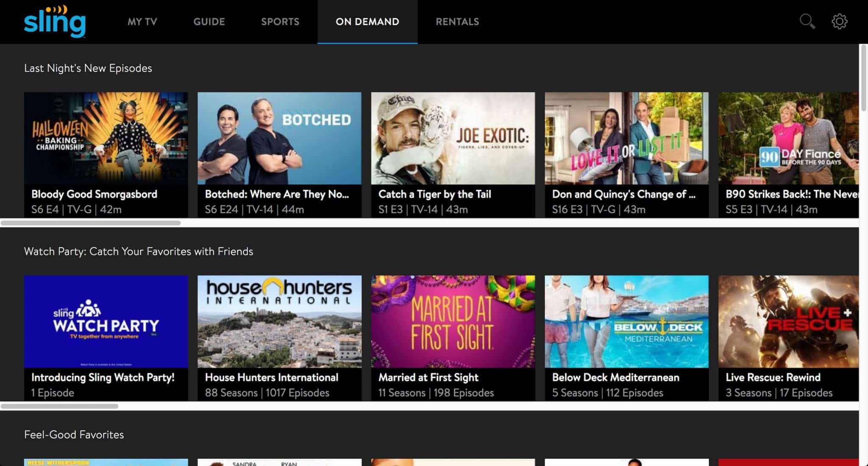This screenshot has height=466, width=868.
Task: Open the Live Rescue thumbnail
Action: [788, 321]
